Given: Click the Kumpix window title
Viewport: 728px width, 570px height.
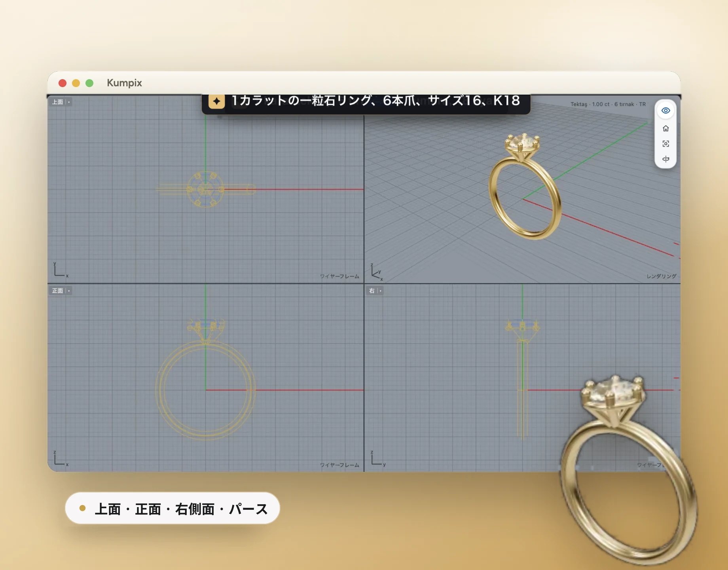Looking at the screenshot, I should click(124, 83).
